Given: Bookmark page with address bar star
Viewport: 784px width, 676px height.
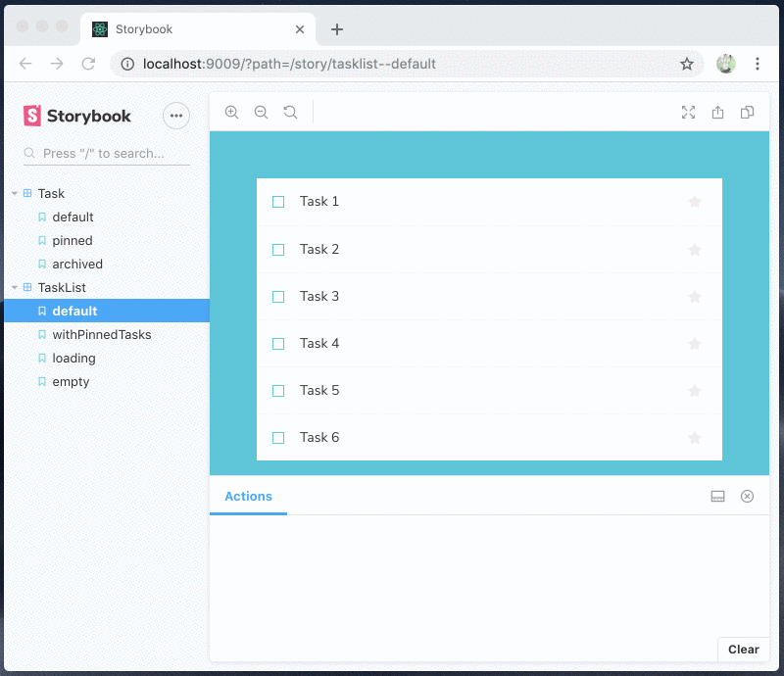Looking at the screenshot, I should [x=687, y=64].
